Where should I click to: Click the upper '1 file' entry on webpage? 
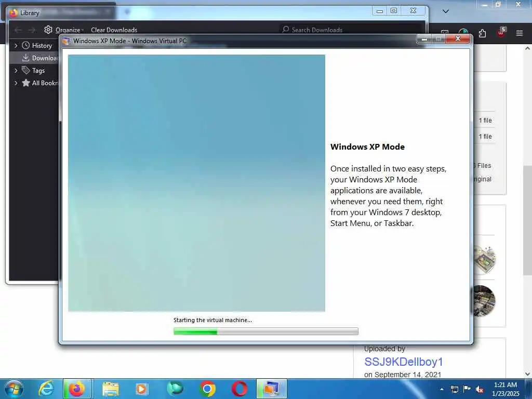pos(485,121)
